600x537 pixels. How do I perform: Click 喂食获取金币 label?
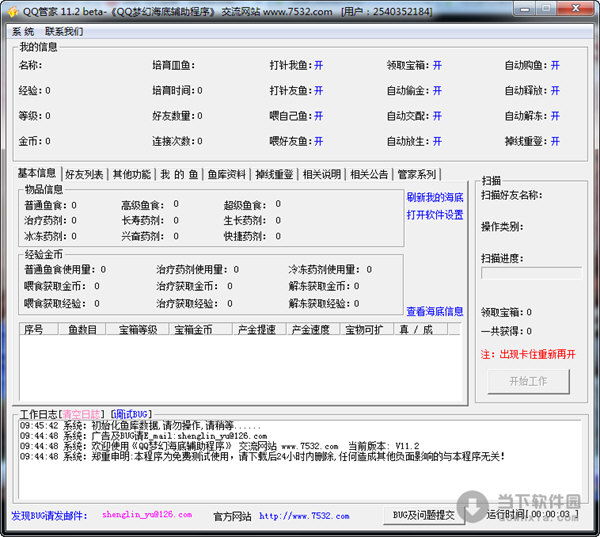(55, 286)
